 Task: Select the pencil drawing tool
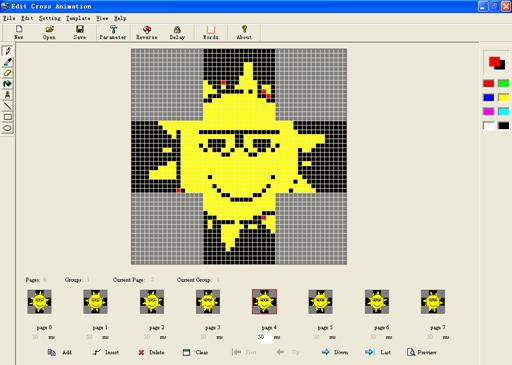(x=7, y=51)
